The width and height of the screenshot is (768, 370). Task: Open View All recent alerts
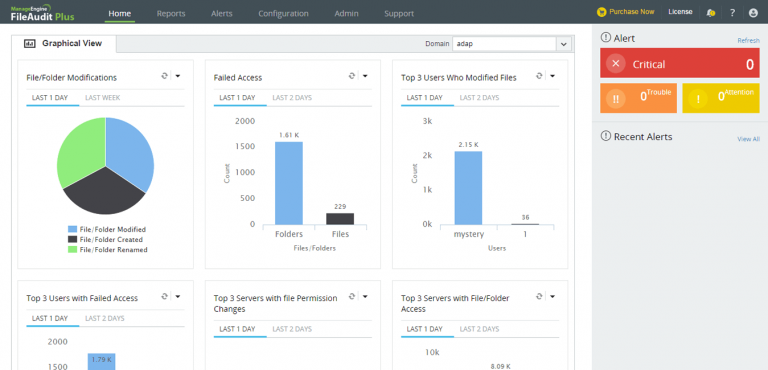[748, 139]
